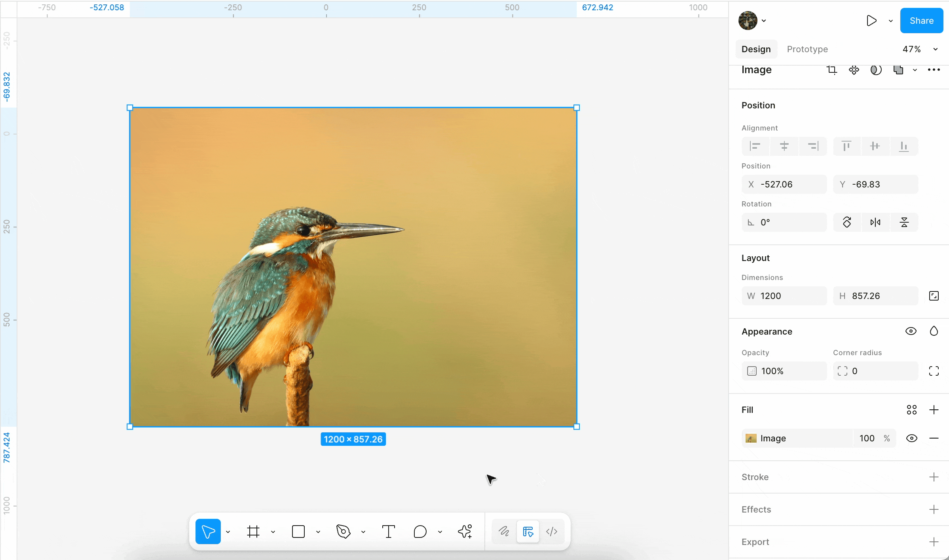This screenshot has height=560, width=949.
Task: Click the Opacity 100% field
Action: [784, 371]
